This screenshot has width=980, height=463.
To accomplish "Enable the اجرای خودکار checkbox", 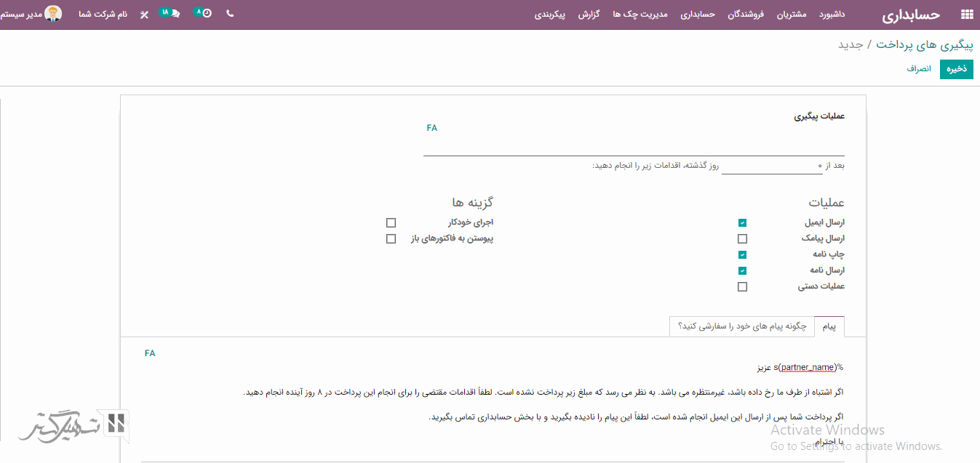I will click(x=391, y=223).
